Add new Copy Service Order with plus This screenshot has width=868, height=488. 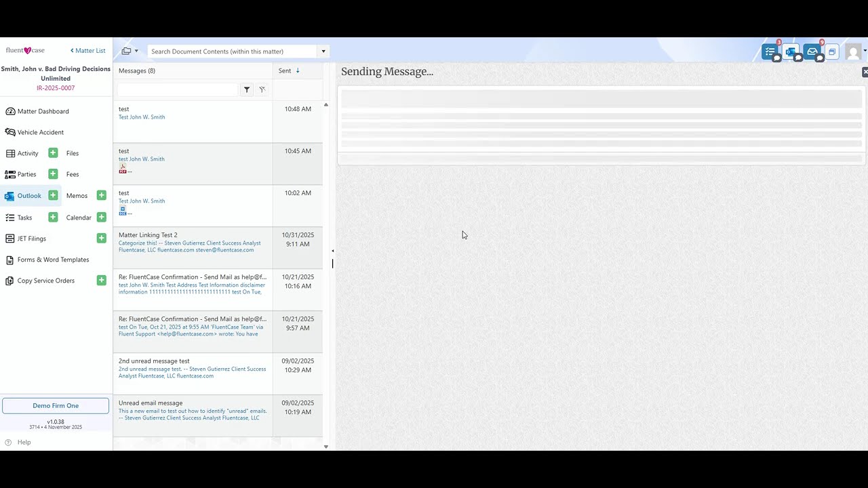click(x=102, y=280)
